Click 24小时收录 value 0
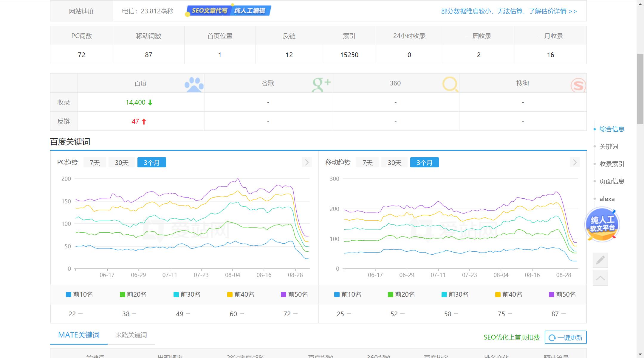Image resolution: width=644 pixels, height=358 pixels. (409, 55)
